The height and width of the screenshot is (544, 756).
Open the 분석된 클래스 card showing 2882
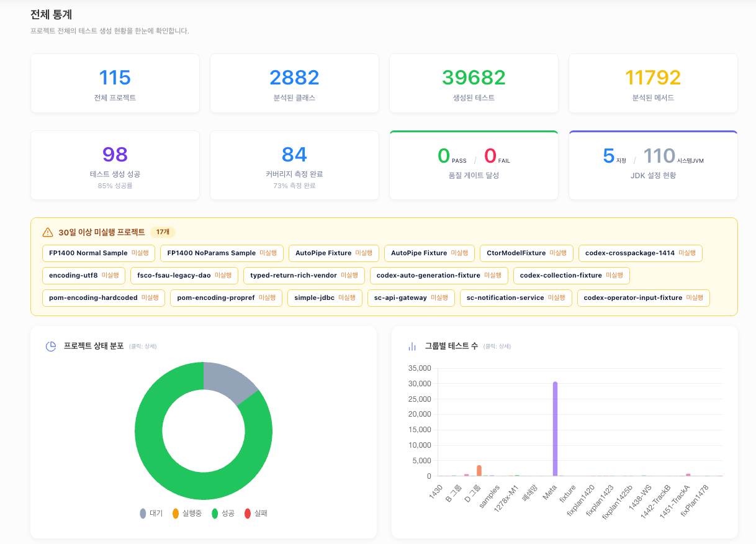pyautogui.click(x=294, y=83)
